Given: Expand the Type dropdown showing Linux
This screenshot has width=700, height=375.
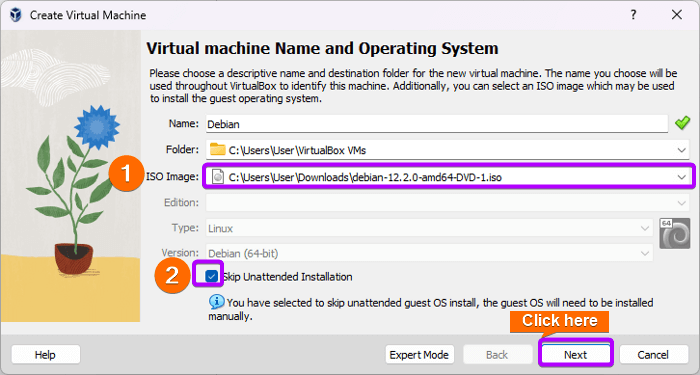Looking at the screenshot, I should 645,229.
